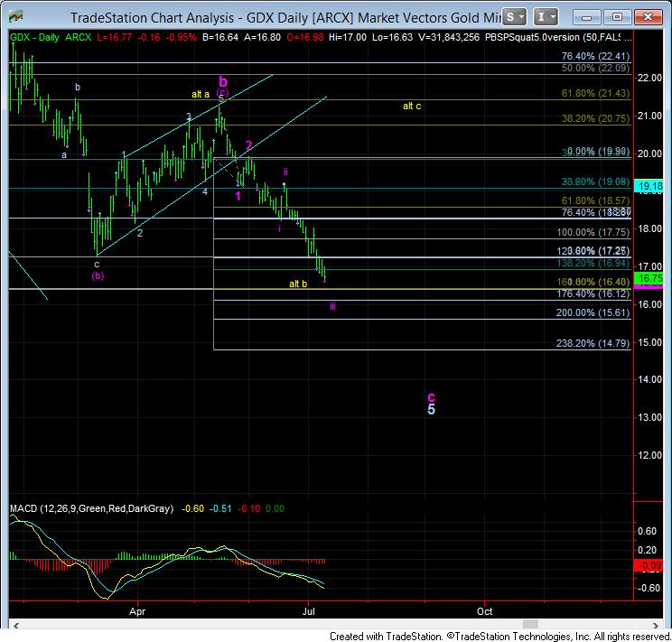The height and width of the screenshot is (642, 672).
Task: Select the V=31,843,256 volume readout
Action: tap(449, 37)
